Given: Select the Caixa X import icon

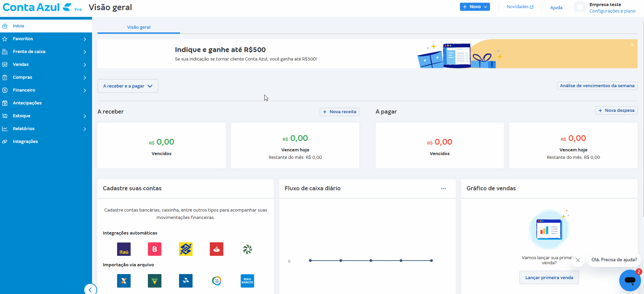Looking at the screenshot, I should [124, 281].
